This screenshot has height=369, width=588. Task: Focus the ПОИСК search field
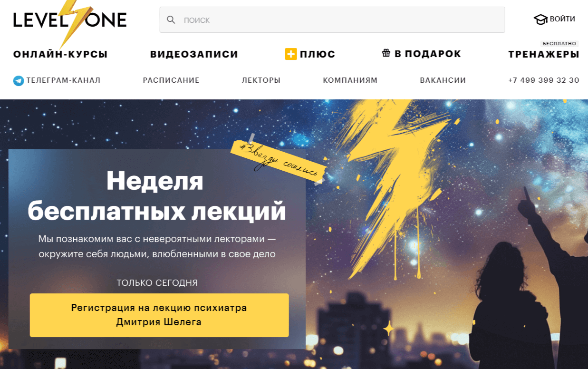pos(332,20)
